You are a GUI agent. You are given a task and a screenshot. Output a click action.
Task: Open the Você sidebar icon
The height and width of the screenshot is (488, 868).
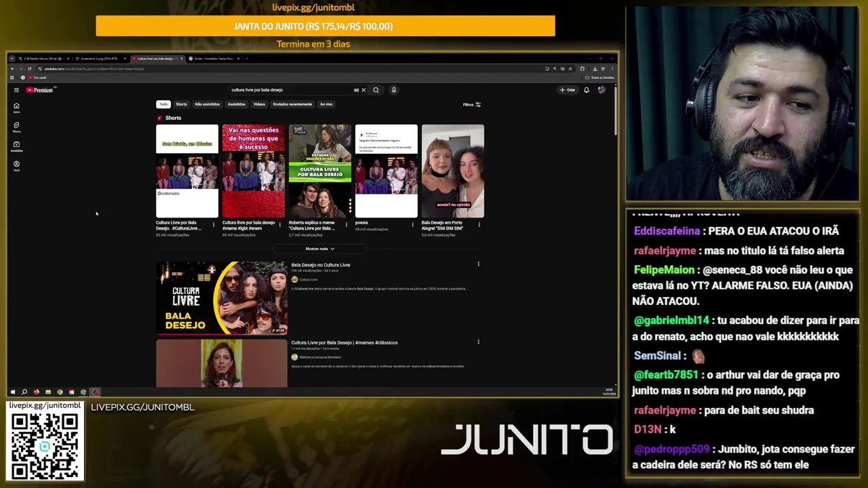(x=16, y=165)
